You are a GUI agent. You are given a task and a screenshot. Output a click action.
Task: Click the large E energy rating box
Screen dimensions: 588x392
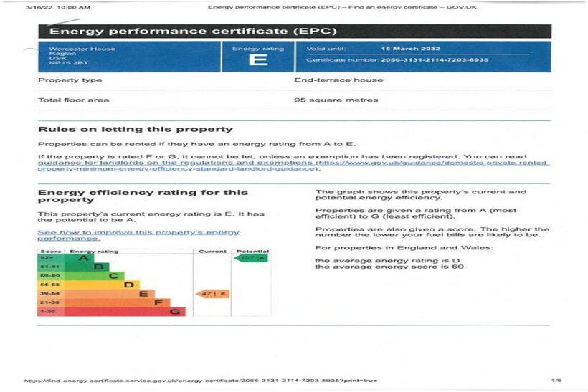[257, 59]
